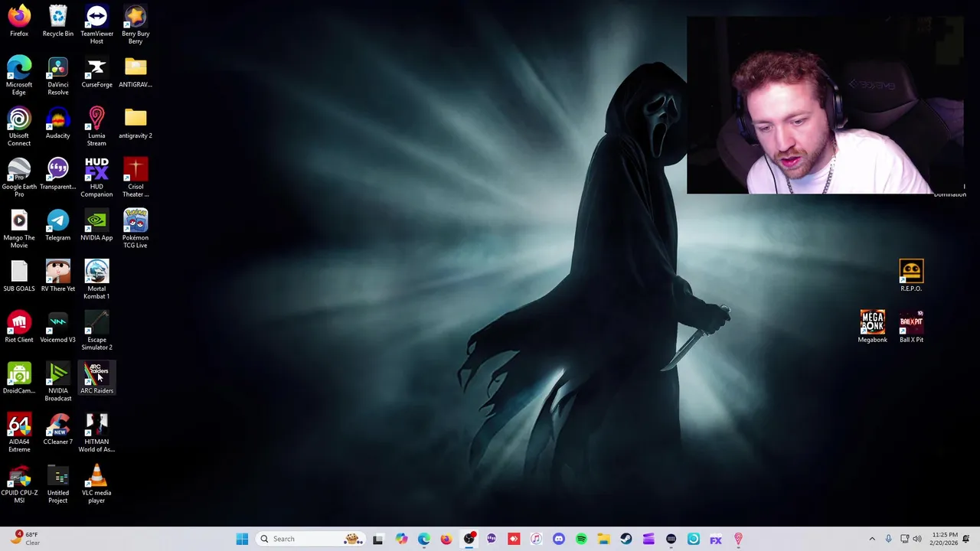
Task: Select the R.E.P.O. desktop shortcut
Action: pos(911,276)
